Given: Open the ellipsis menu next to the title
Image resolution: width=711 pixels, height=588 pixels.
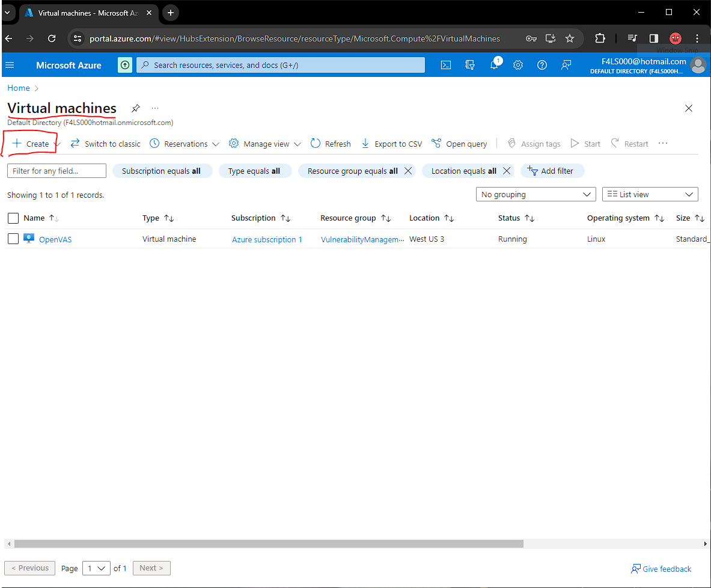Looking at the screenshot, I should pos(155,108).
